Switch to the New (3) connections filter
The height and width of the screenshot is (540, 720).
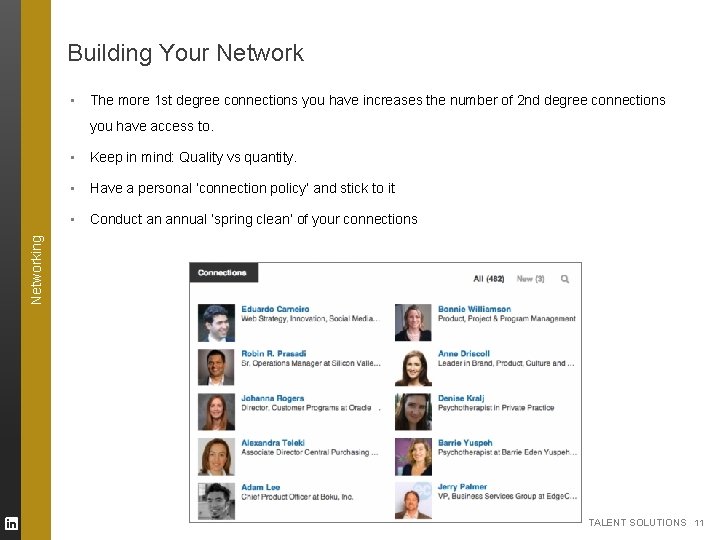click(531, 279)
